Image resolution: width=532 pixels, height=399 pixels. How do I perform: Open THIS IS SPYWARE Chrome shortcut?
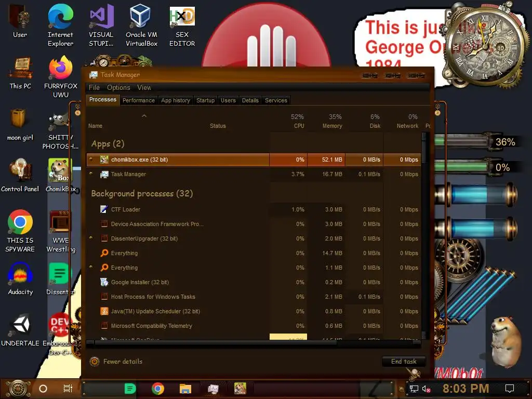tap(20, 231)
